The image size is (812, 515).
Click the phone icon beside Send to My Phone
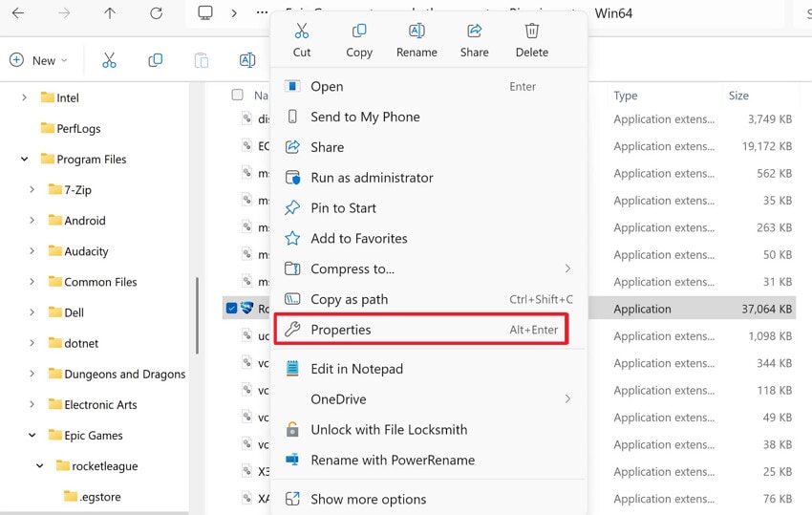[x=292, y=117]
